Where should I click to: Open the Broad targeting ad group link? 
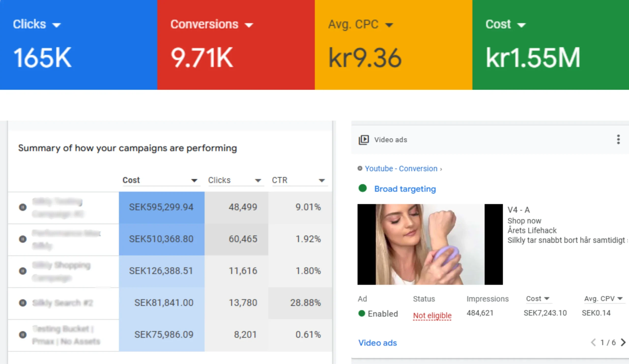click(x=405, y=189)
